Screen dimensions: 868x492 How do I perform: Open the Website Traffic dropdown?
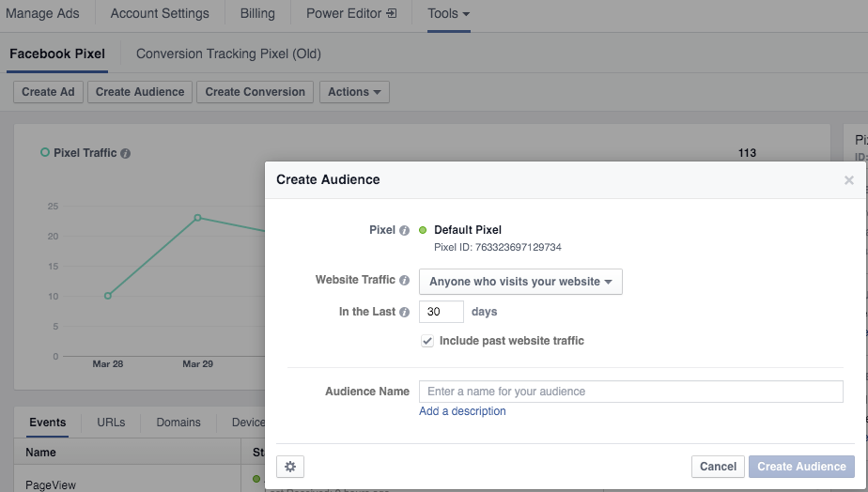(520, 282)
